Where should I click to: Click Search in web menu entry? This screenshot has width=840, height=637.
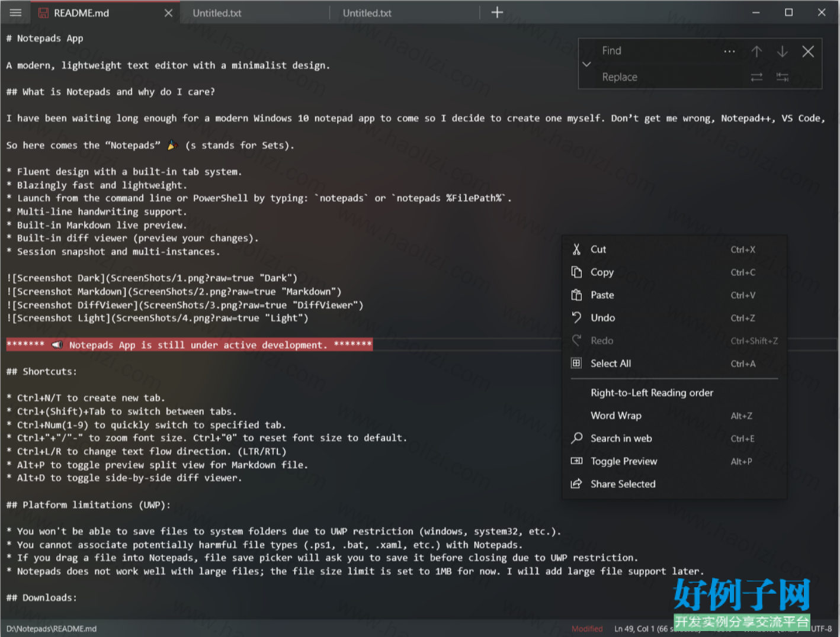point(675,438)
